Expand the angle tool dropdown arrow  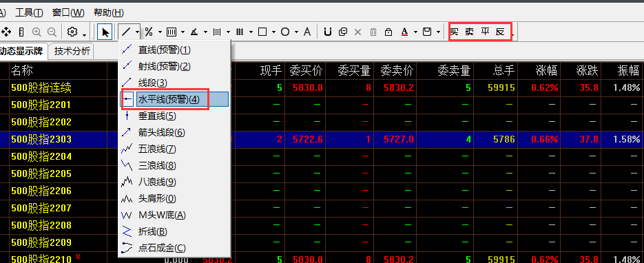point(205,32)
